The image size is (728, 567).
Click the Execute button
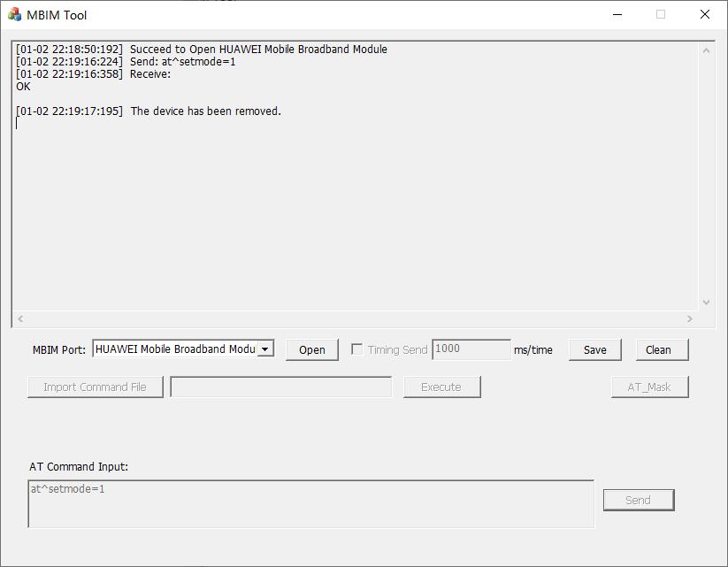[441, 387]
